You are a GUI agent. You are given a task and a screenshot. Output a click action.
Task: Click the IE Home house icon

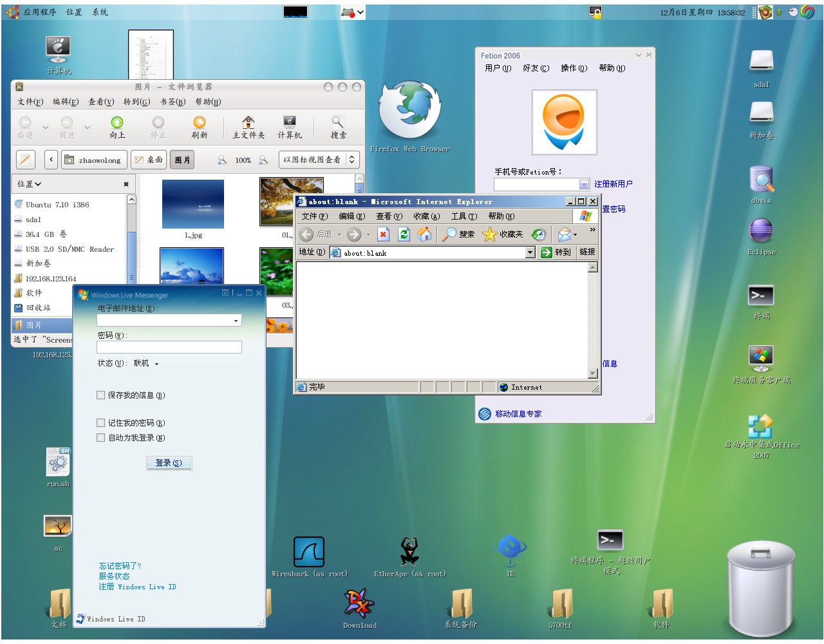tap(424, 234)
